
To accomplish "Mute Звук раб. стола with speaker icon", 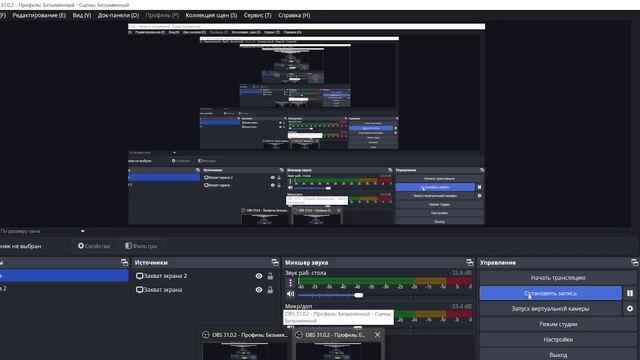I will pos(290,294).
